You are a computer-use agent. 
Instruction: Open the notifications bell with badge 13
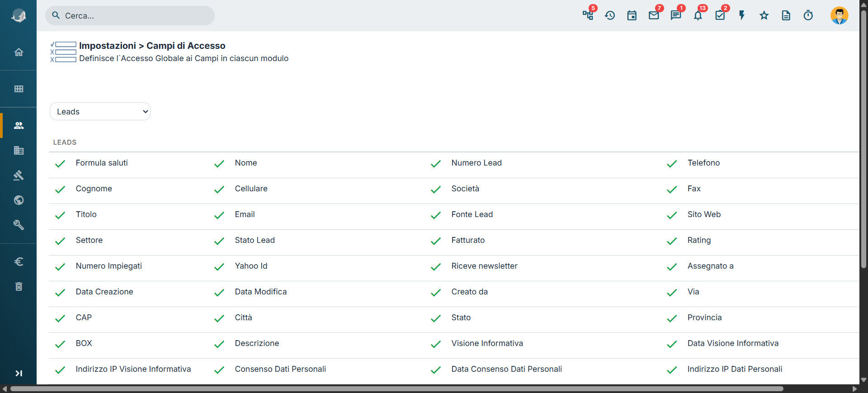pyautogui.click(x=698, y=15)
